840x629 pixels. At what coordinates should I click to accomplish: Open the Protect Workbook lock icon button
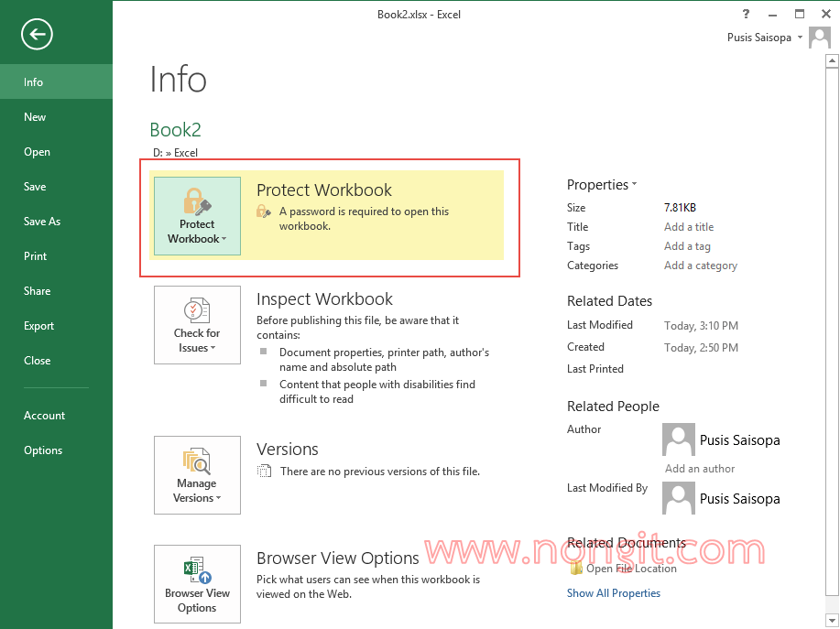coord(197,216)
